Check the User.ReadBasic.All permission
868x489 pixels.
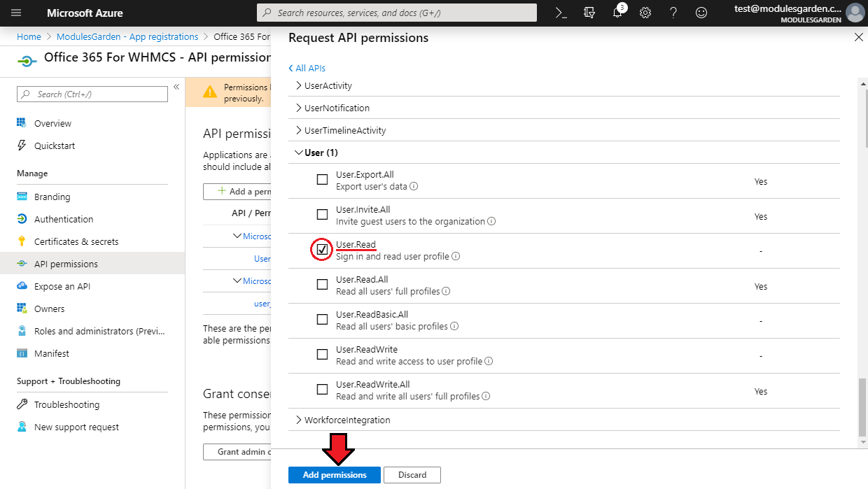click(322, 320)
